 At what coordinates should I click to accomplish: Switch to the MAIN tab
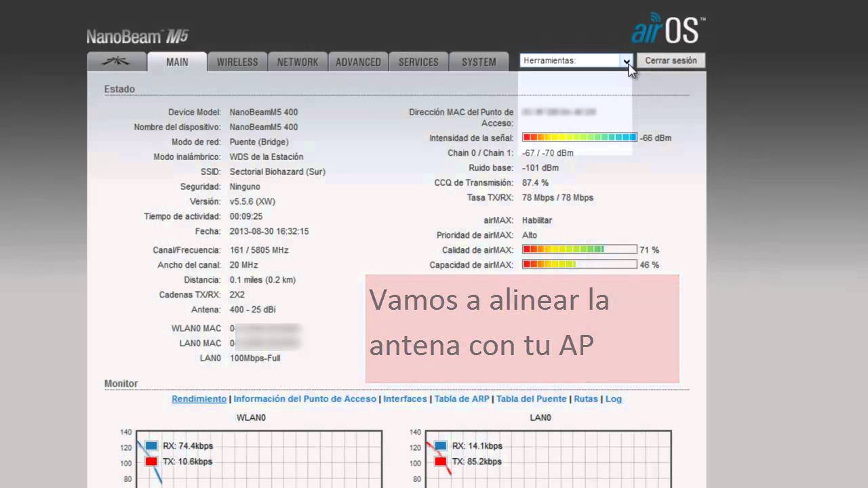(x=177, y=62)
